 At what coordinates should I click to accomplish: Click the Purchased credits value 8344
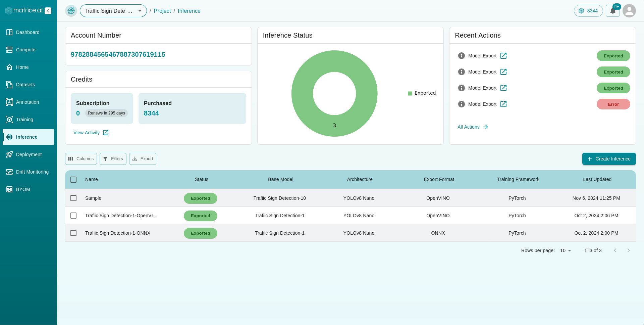click(151, 113)
